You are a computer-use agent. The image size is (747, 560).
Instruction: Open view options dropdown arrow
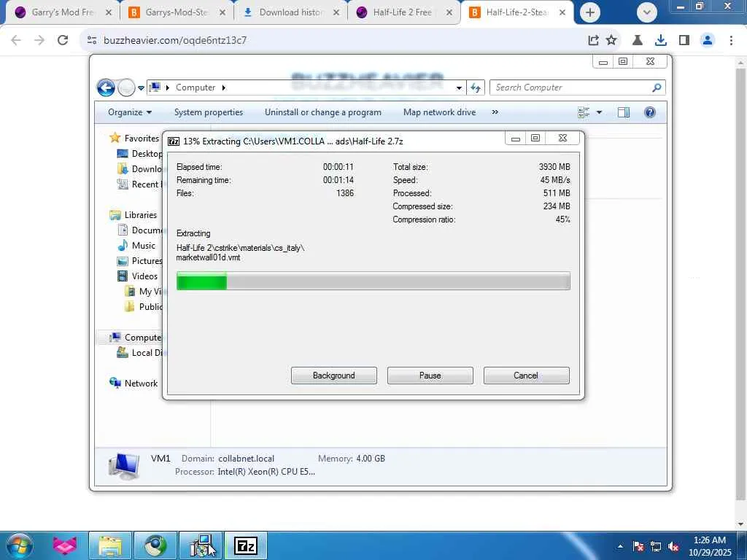[600, 112]
